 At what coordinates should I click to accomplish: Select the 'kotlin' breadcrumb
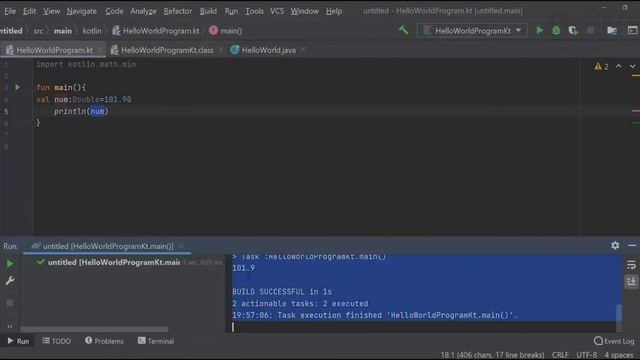coord(92,31)
